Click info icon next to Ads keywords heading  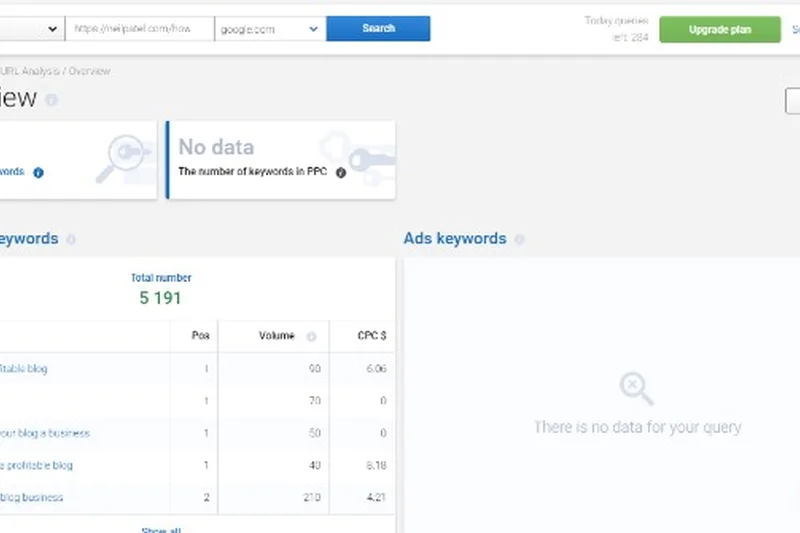519,240
